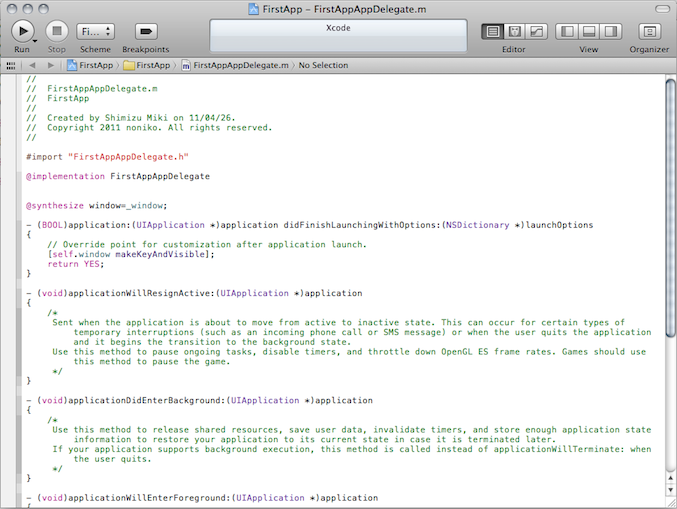Toggle the Debug area view

click(589, 32)
